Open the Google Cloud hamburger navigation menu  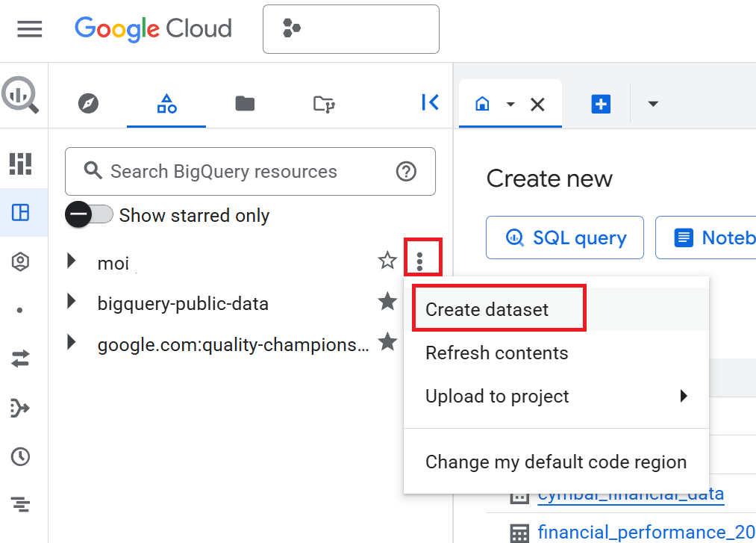(x=30, y=29)
